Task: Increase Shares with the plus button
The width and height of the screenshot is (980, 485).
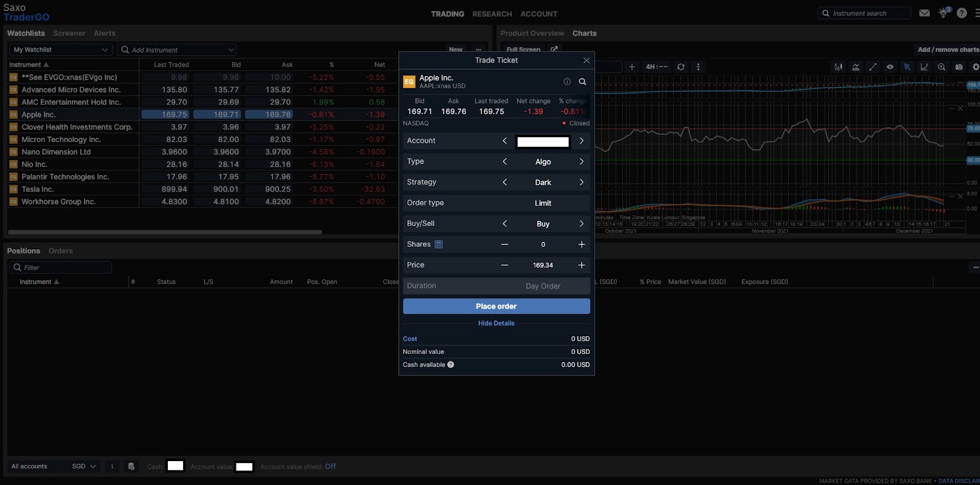Action: point(581,244)
